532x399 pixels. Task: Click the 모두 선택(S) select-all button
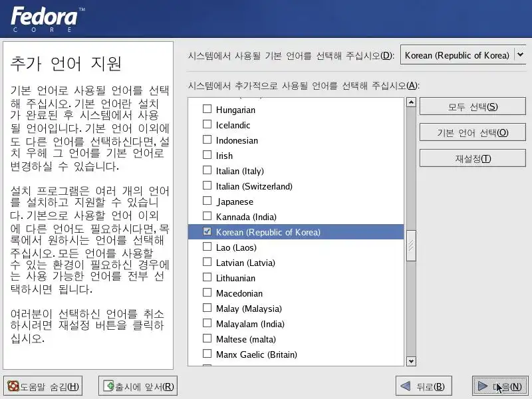tap(473, 106)
